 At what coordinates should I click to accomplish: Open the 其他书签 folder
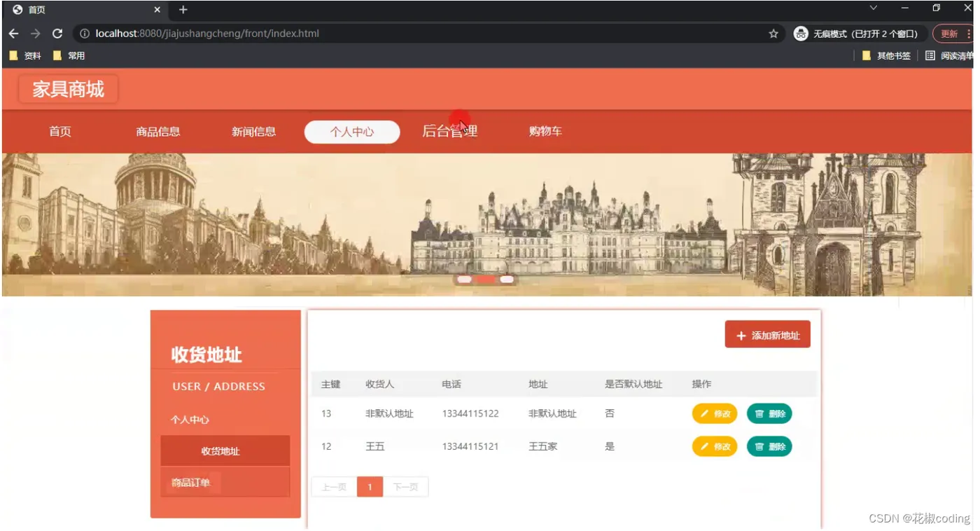[x=886, y=56]
